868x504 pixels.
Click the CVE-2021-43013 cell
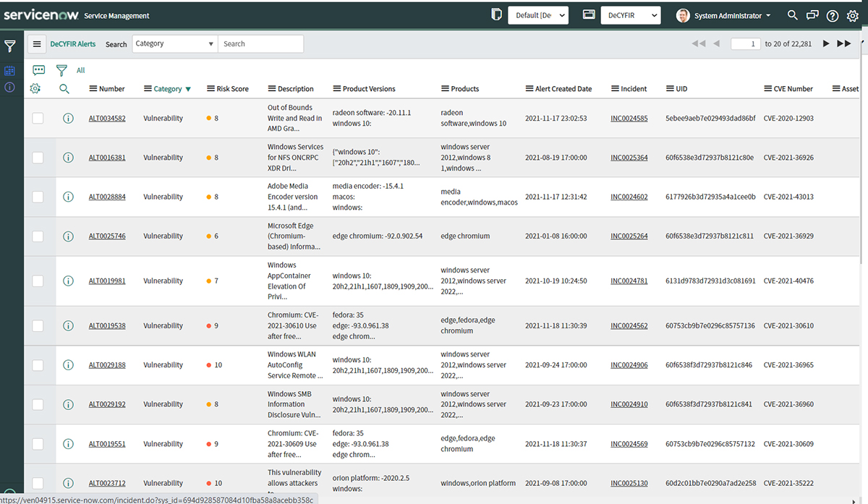(x=788, y=197)
